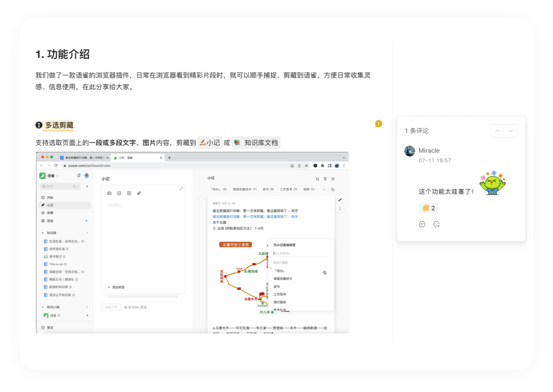Click the search magnifier icon in notes list

[x=317, y=179]
